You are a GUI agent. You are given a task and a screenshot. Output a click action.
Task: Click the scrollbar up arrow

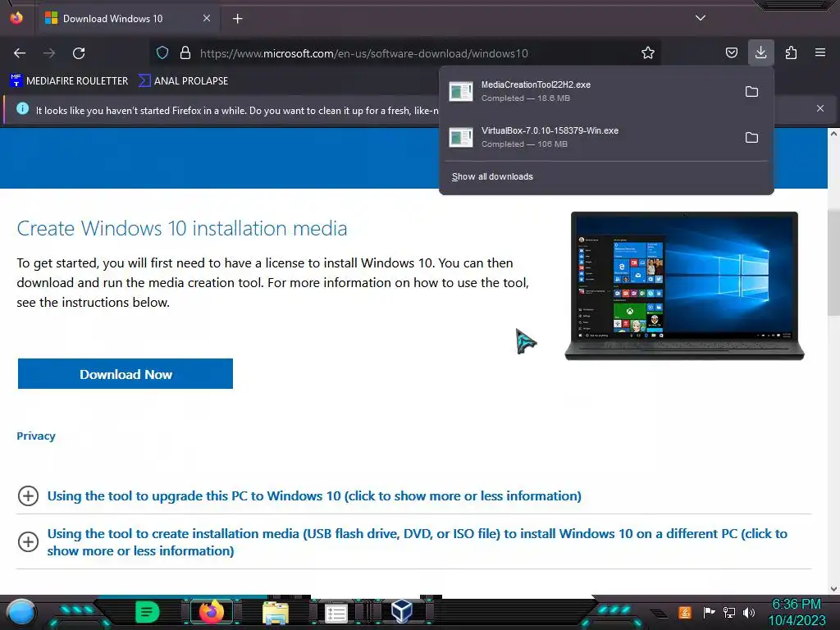(833, 134)
